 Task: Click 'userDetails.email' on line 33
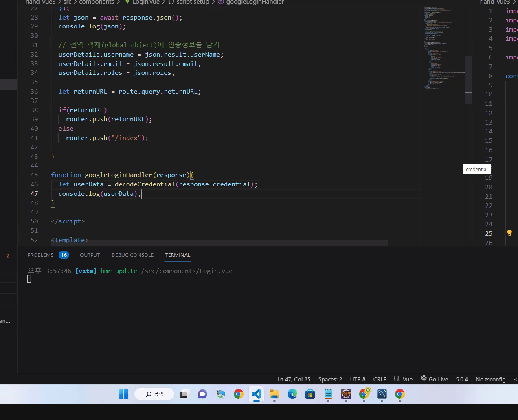pyautogui.click(x=90, y=63)
